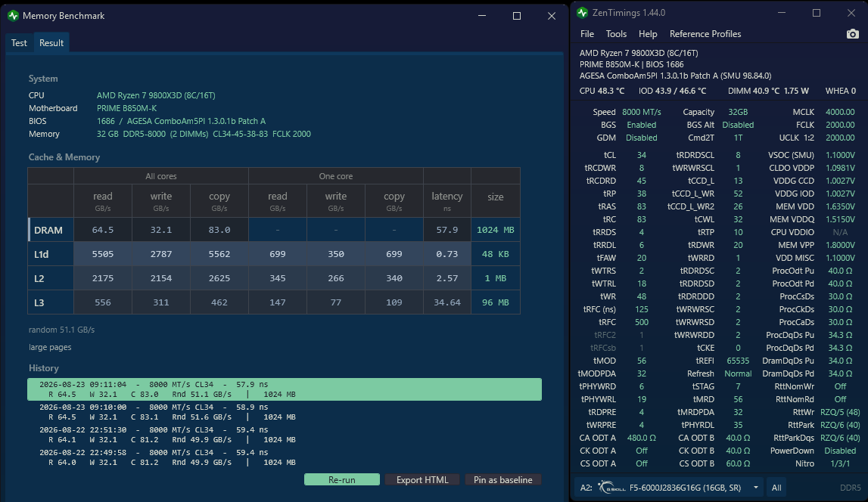
Task: Click the VSOC (SMU) value 1.1000V
Action: tap(840, 155)
